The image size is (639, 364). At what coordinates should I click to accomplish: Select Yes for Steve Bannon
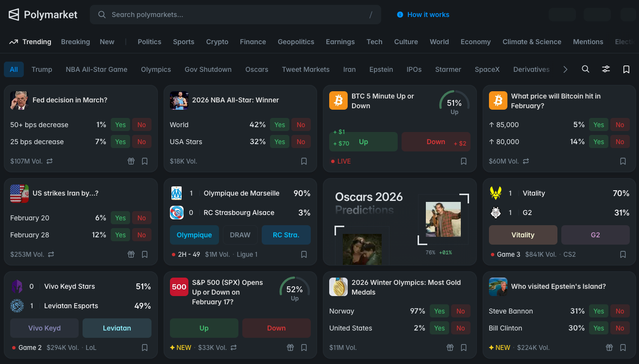(x=599, y=311)
